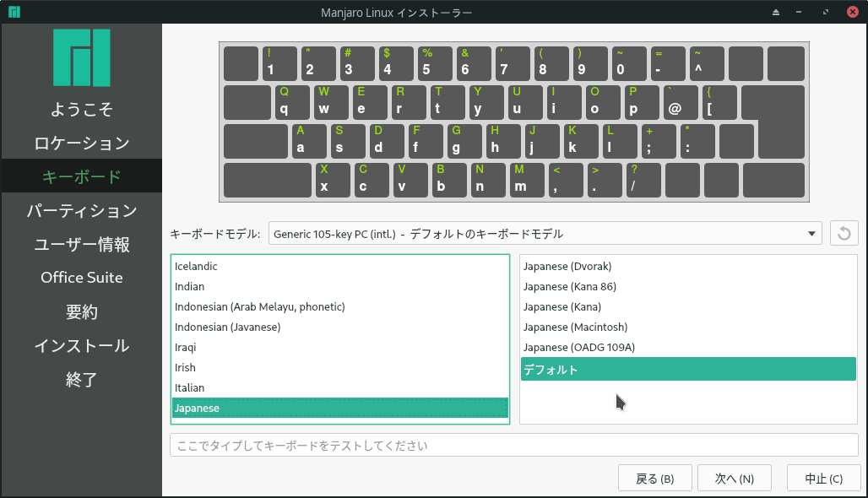Viewport: 868px width, 498px height.
Task: Select the Japanese (Kana) variant
Action: [688, 306]
